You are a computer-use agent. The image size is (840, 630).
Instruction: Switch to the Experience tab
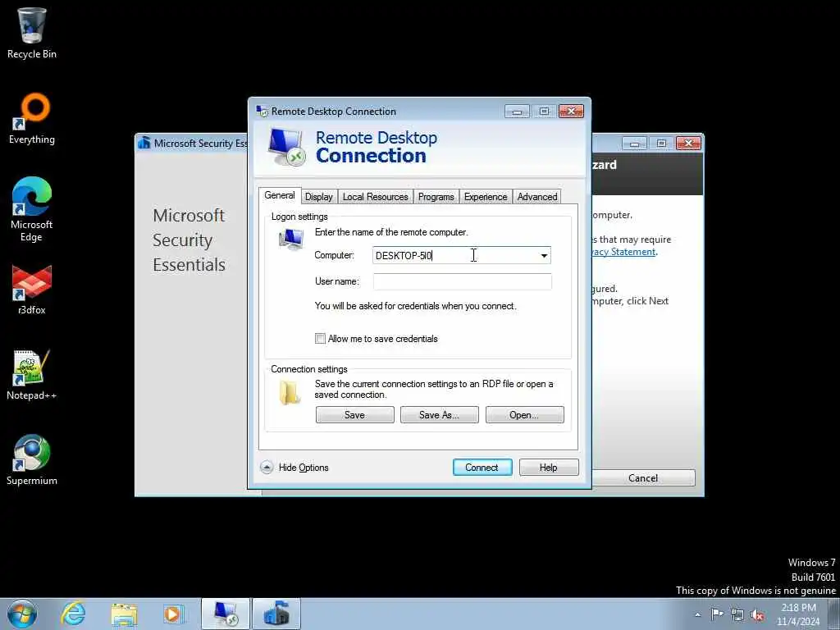click(x=486, y=197)
